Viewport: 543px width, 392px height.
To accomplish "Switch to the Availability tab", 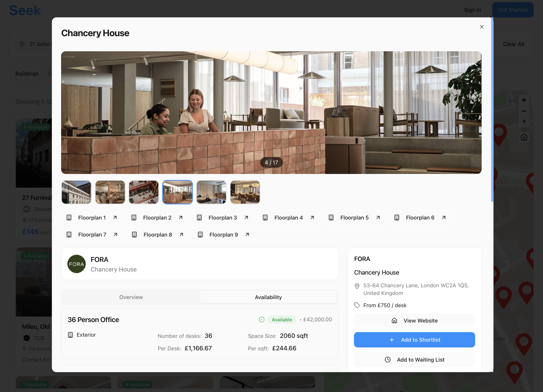I will point(268,297).
